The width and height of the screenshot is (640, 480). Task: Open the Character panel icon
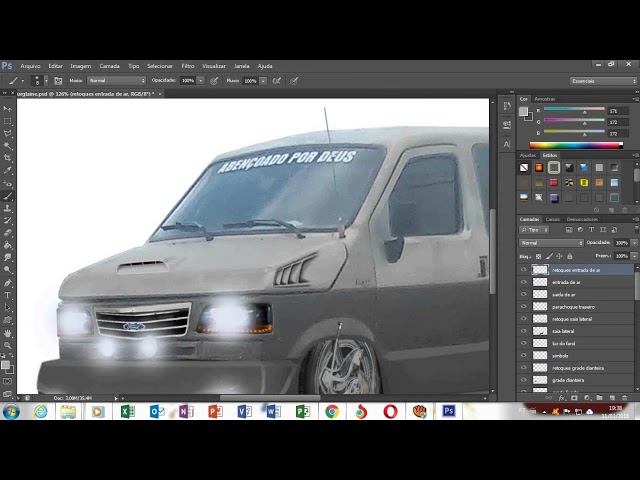point(507,144)
